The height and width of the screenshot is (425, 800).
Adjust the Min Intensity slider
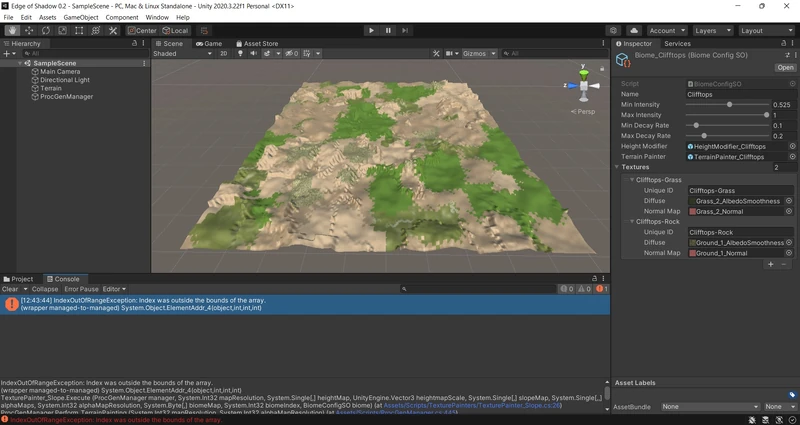pos(729,104)
